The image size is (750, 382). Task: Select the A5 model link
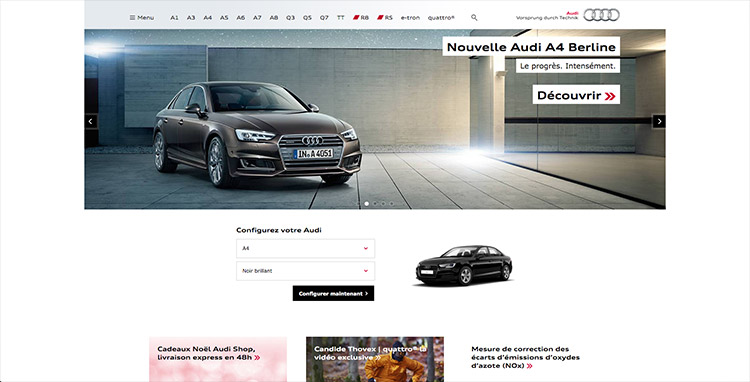[224, 18]
